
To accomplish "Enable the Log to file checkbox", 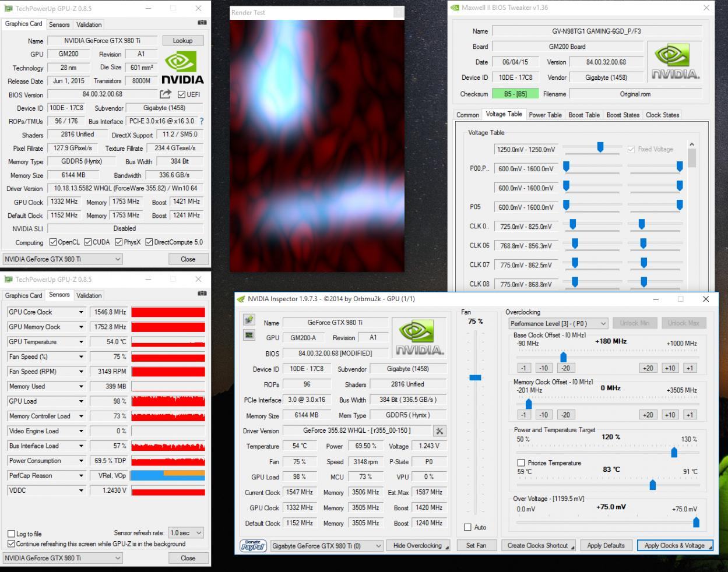I will coord(11,534).
